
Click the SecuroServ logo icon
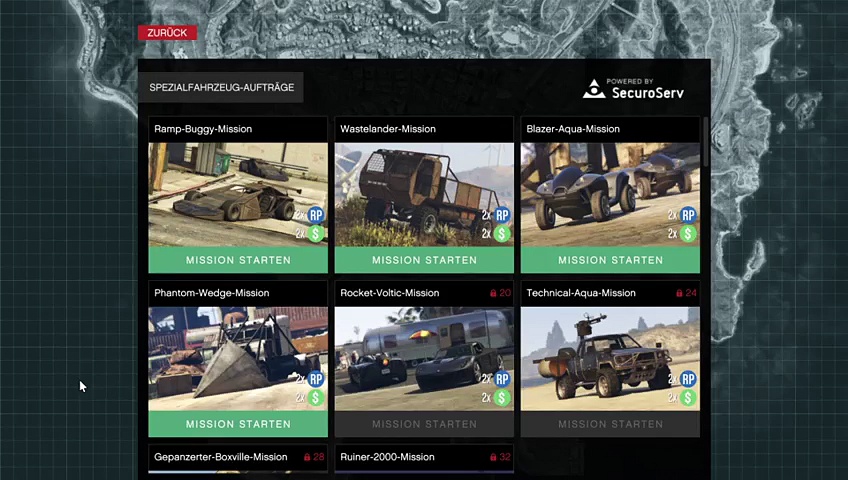594,89
